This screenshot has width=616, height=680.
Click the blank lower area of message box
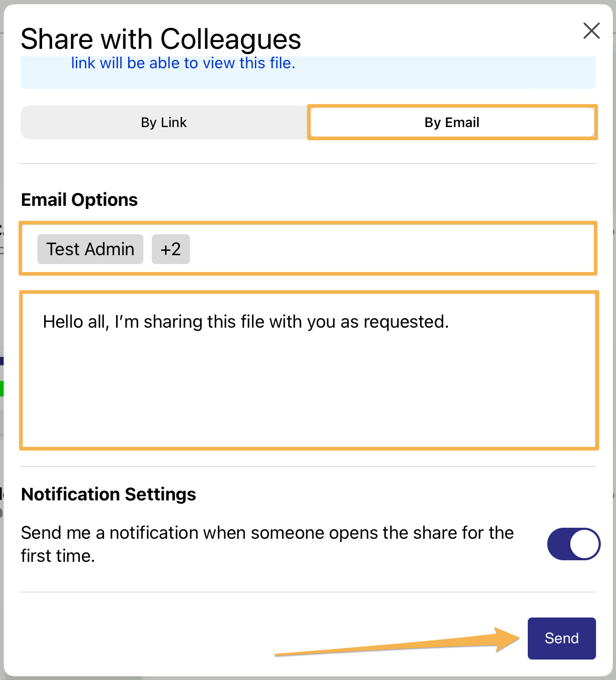(309, 399)
